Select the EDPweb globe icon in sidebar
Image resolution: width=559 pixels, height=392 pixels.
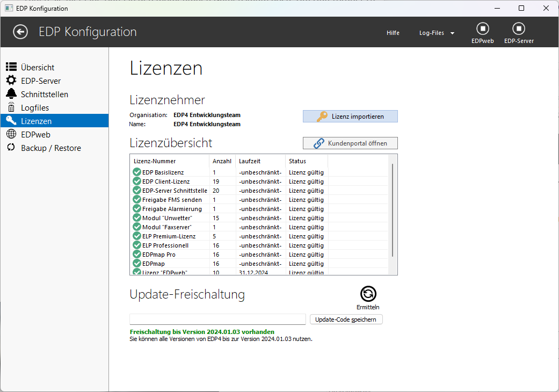point(11,134)
